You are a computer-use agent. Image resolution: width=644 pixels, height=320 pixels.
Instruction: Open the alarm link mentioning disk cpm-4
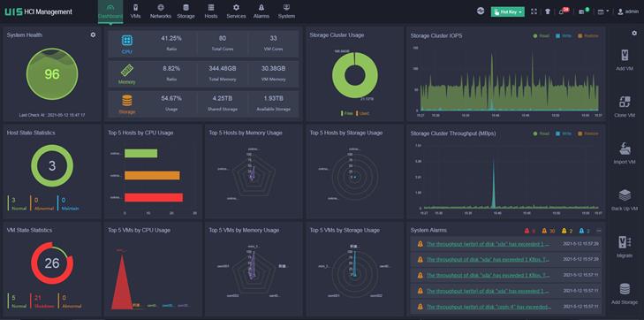pyautogui.click(x=489, y=307)
